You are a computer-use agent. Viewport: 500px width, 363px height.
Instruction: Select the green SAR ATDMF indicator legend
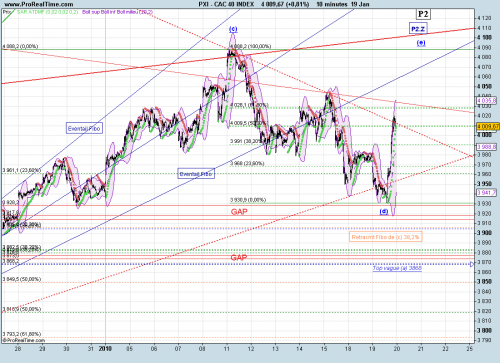point(48,12)
